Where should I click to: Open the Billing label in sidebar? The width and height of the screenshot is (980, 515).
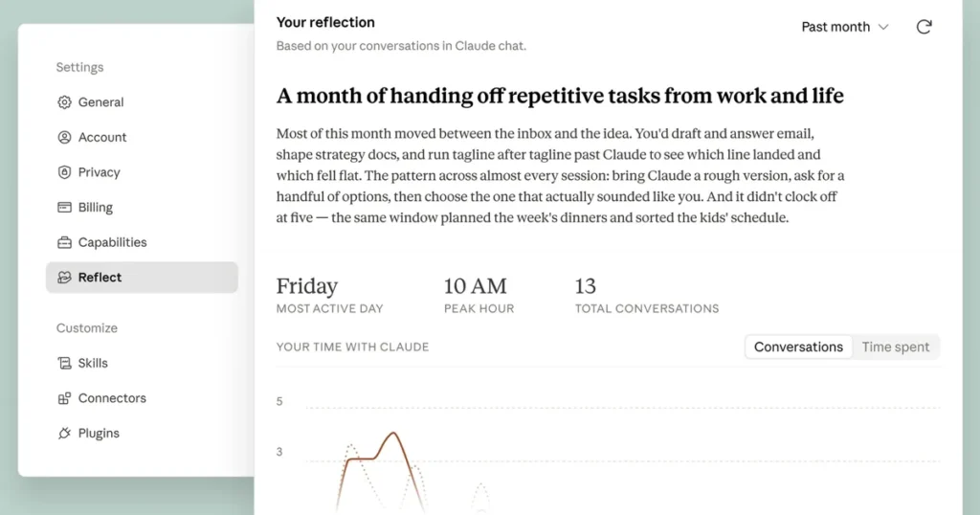95,207
